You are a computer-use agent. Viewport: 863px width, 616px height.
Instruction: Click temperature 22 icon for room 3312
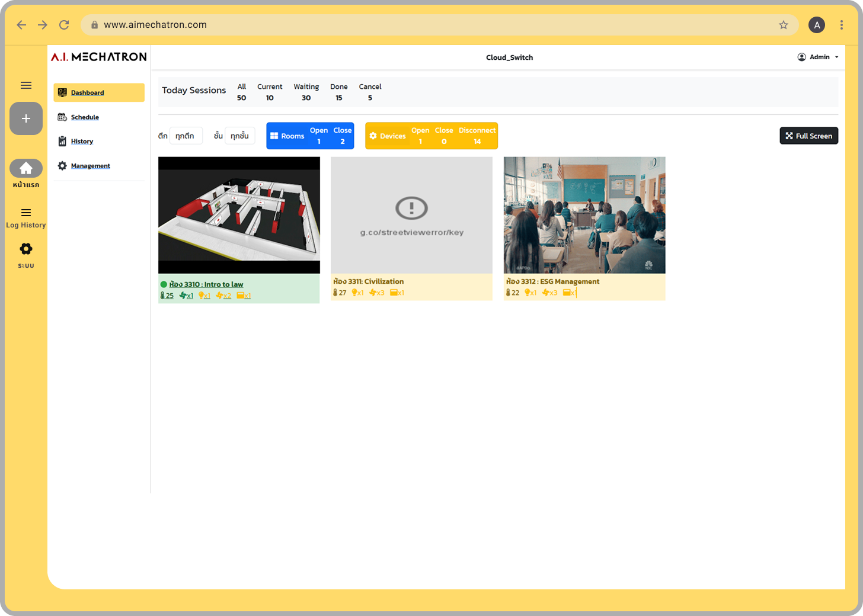coord(513,293)
